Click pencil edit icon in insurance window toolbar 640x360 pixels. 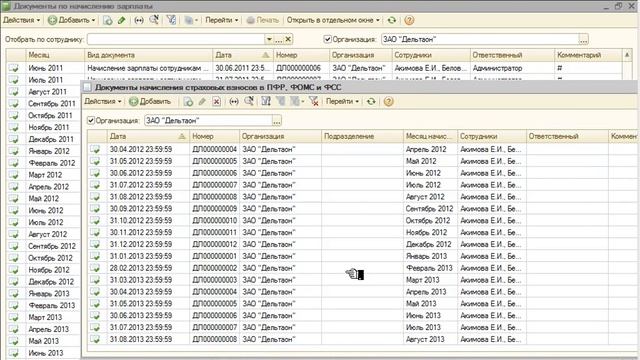202,102
